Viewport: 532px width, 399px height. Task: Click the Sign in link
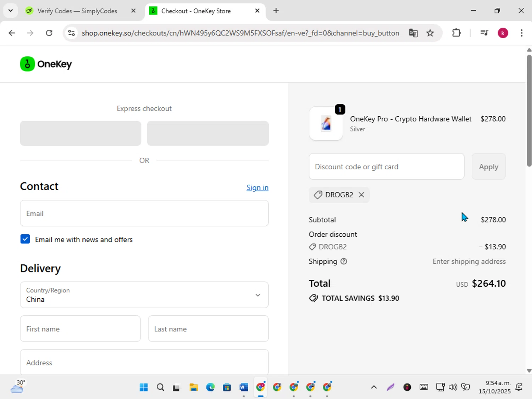point(257,187)
